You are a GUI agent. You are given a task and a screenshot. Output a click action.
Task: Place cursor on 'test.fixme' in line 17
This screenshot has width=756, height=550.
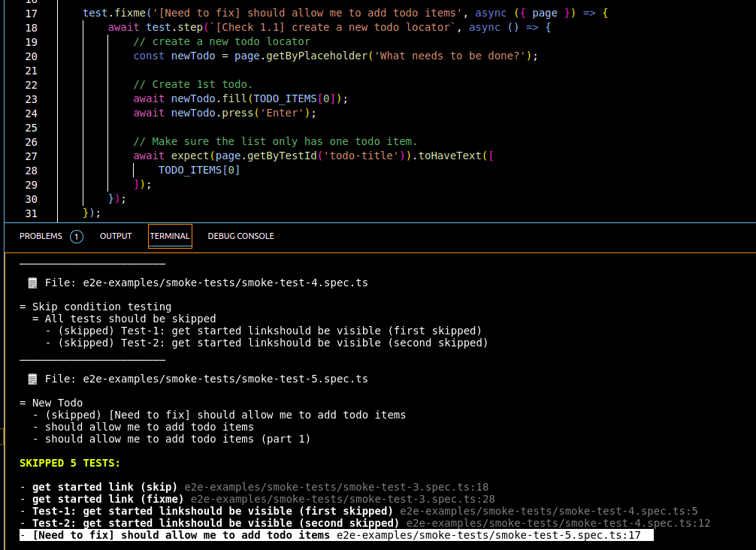pyautogui.click(x=113, y=13)
